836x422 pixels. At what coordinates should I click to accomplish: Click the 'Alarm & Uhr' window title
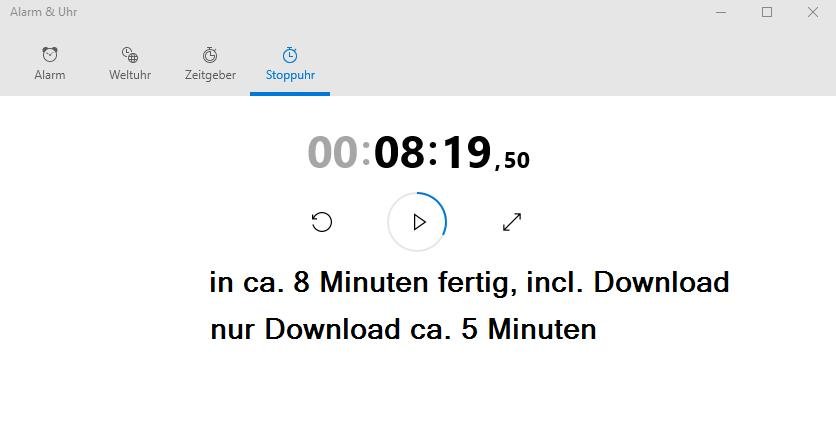44,12
